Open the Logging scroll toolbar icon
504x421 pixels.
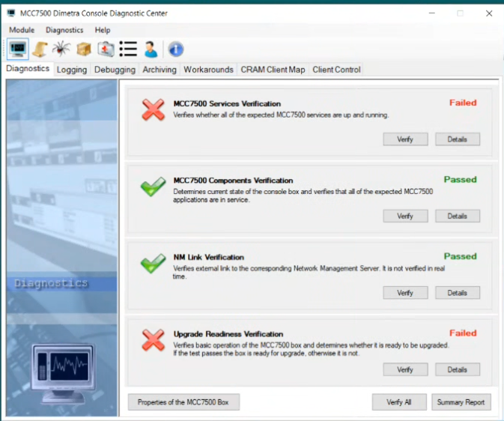[x=40, y=49]
